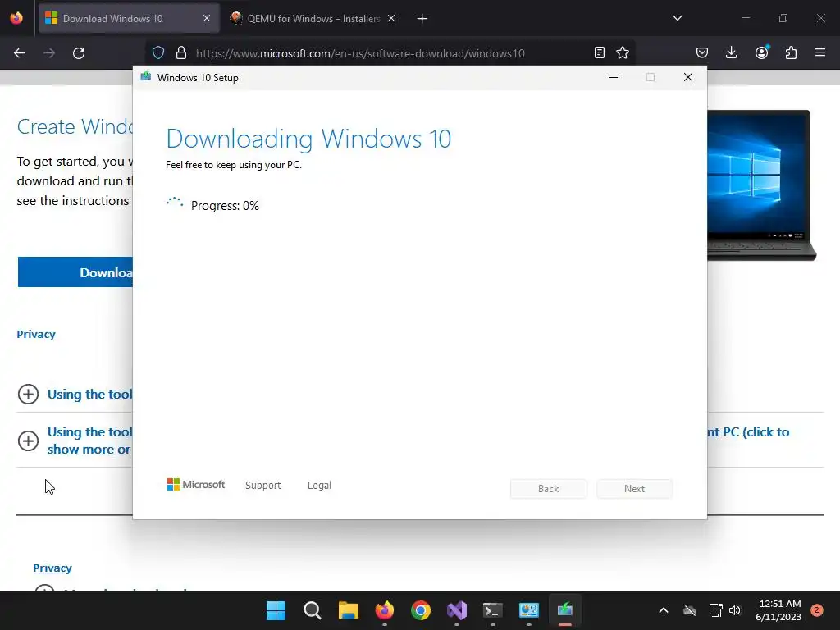
Task: Click the Back button in Setup
Action: (x=549, y=489)
